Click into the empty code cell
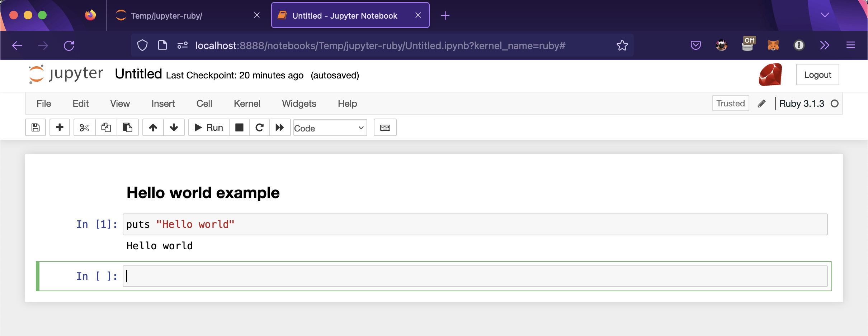 (x=475, y=276)
